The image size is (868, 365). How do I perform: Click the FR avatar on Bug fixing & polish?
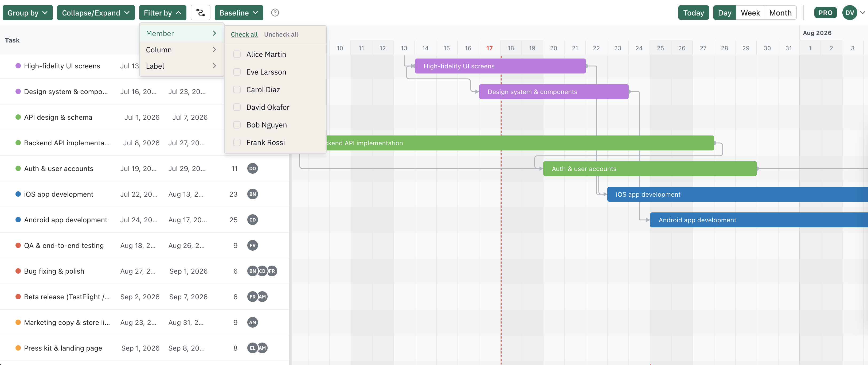pyautogui.click(x=272, y=271)
